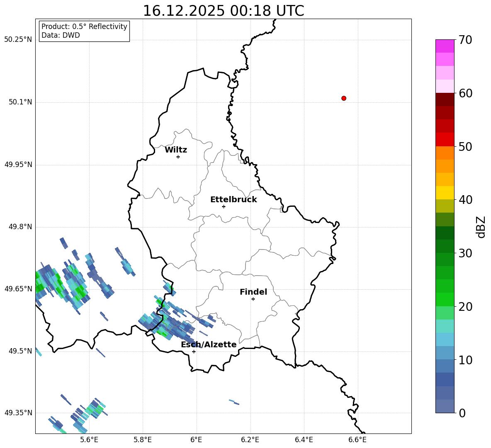The width and height of the screenshot is (491, 448).
Task: Click the 6.2°E longitude label
Action: [x=250, y=440]
